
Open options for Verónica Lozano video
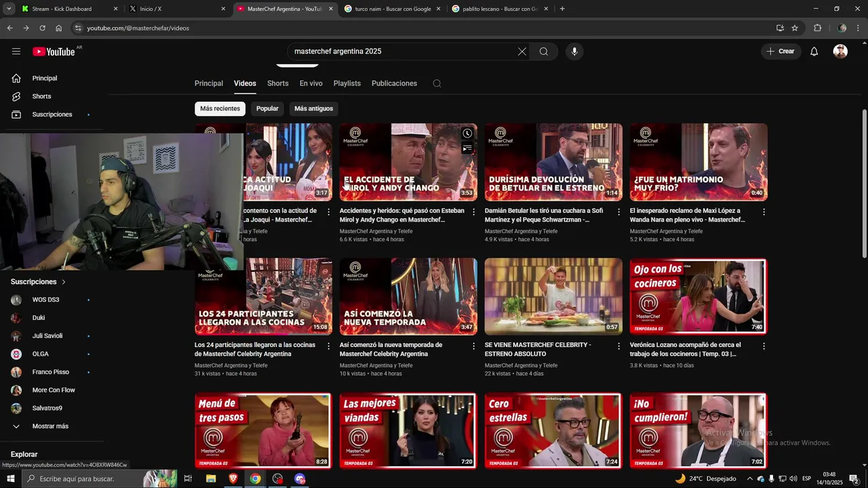pos(764,346)
